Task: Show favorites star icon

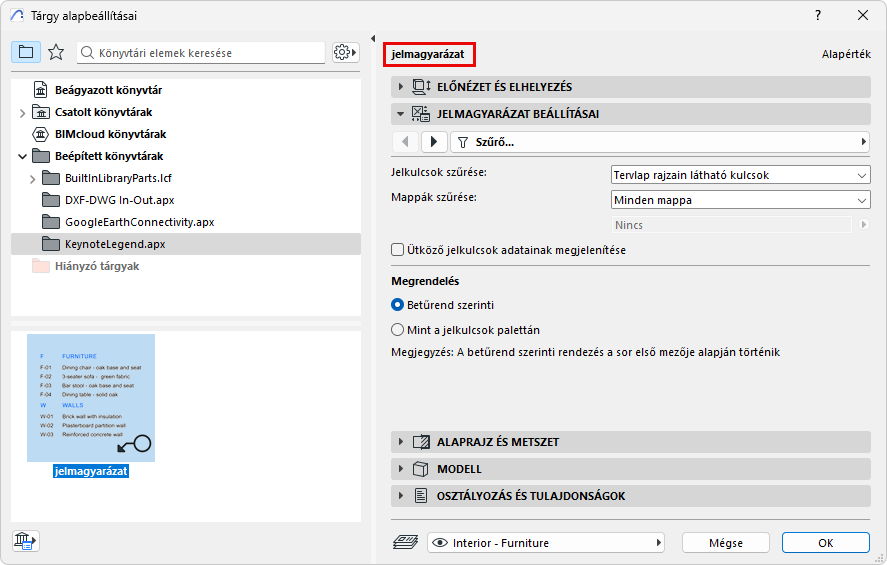Action: coord(56,52)
